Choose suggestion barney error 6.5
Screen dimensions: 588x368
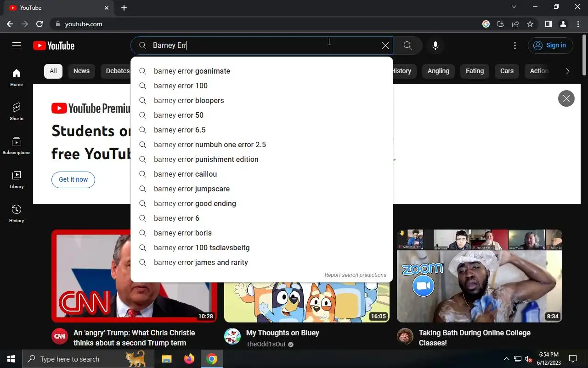262,130
